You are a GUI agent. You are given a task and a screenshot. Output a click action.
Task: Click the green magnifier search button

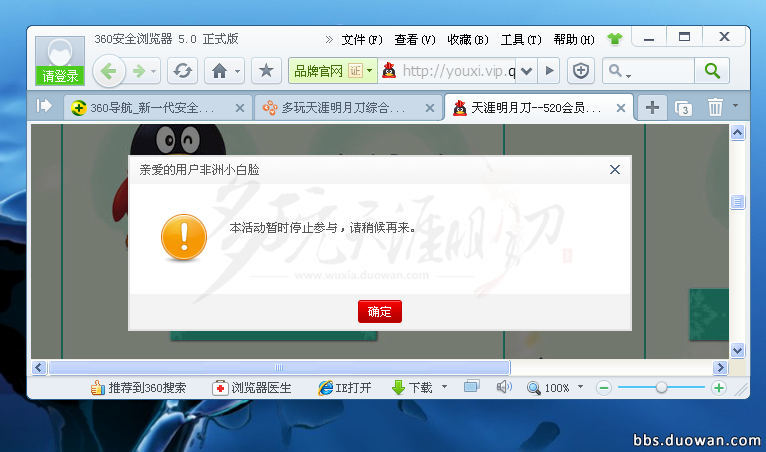pyautogui.click(x=712, y=71)
